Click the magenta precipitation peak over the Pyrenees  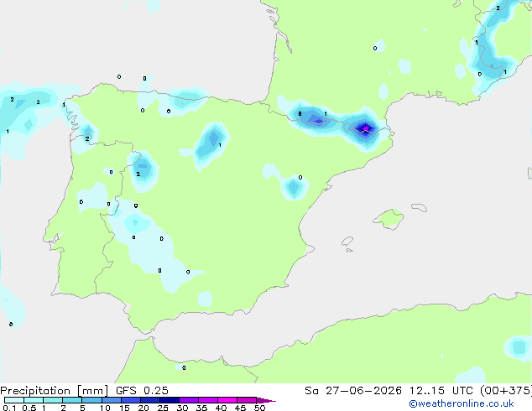click(x=365, y=128)
